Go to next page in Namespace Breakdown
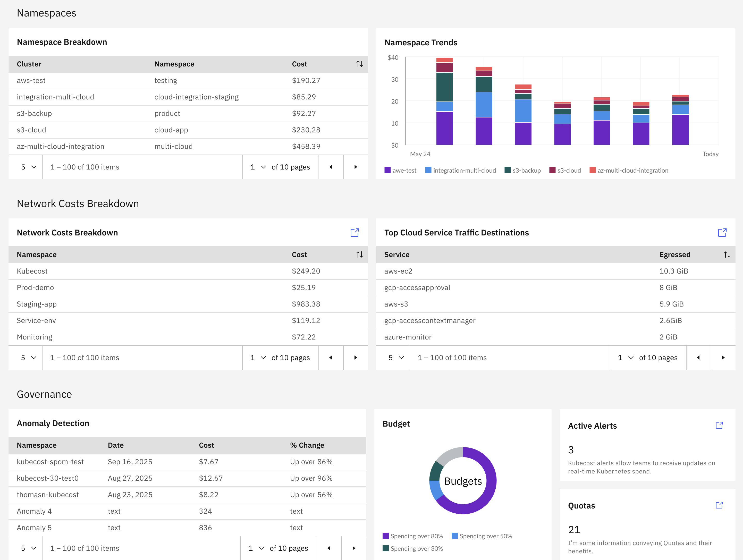 click(x=355, y=167)
